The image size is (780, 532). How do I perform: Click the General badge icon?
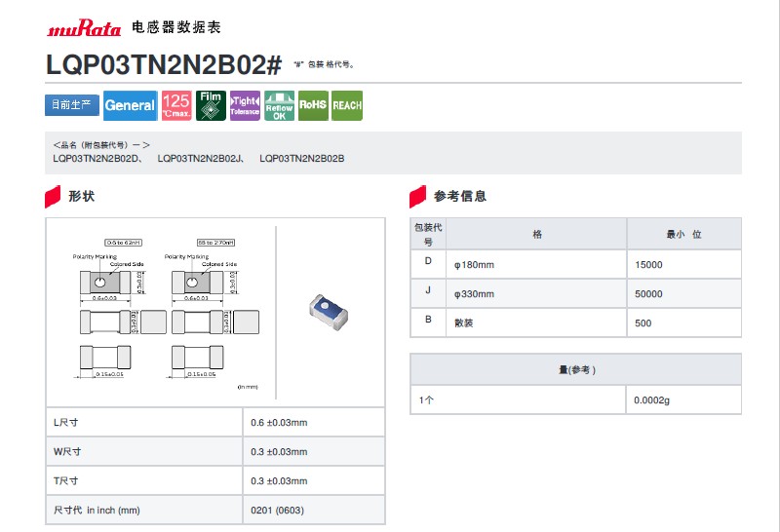coord(131,105)
